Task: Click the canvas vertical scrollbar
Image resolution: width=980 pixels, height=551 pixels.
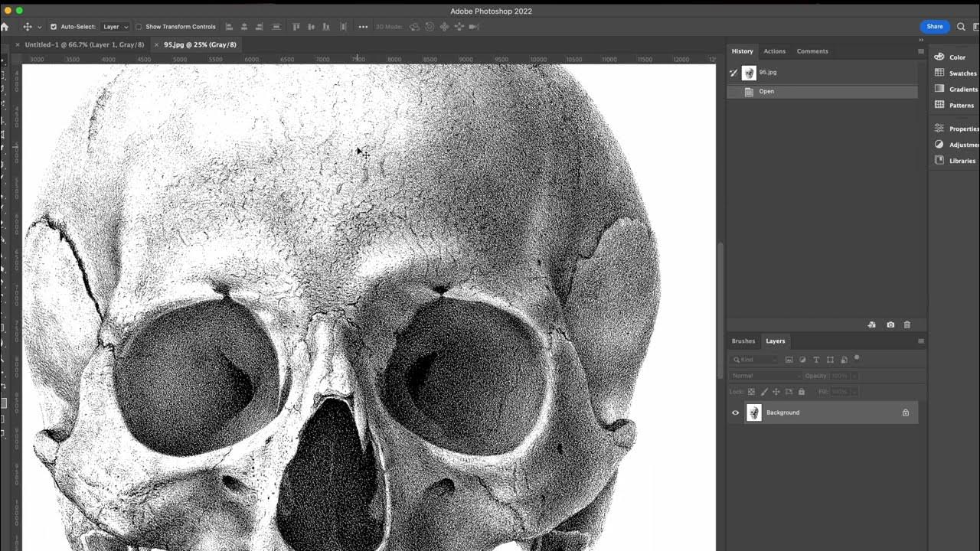Action: [x=720, y=310]
